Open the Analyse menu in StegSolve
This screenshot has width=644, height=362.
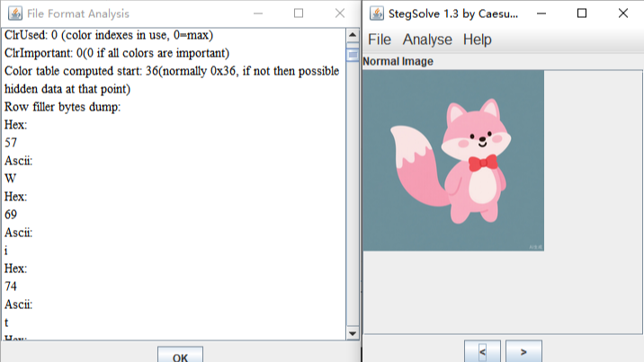[x=427, y=40]
